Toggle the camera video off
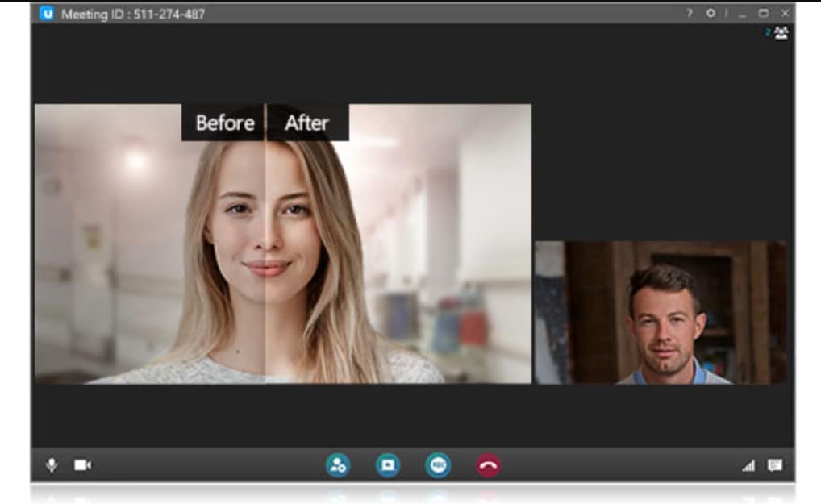Screen dimensions: 821x504 tap(83, 464)
